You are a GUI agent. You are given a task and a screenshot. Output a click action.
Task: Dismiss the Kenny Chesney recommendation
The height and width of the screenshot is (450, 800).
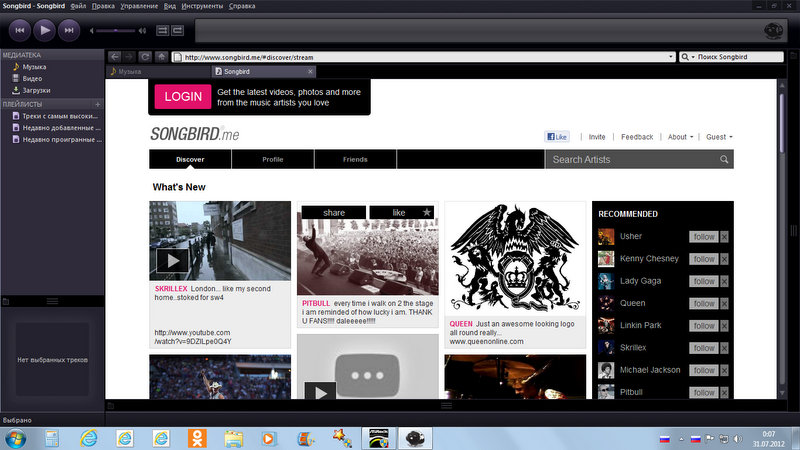point(724,259)
